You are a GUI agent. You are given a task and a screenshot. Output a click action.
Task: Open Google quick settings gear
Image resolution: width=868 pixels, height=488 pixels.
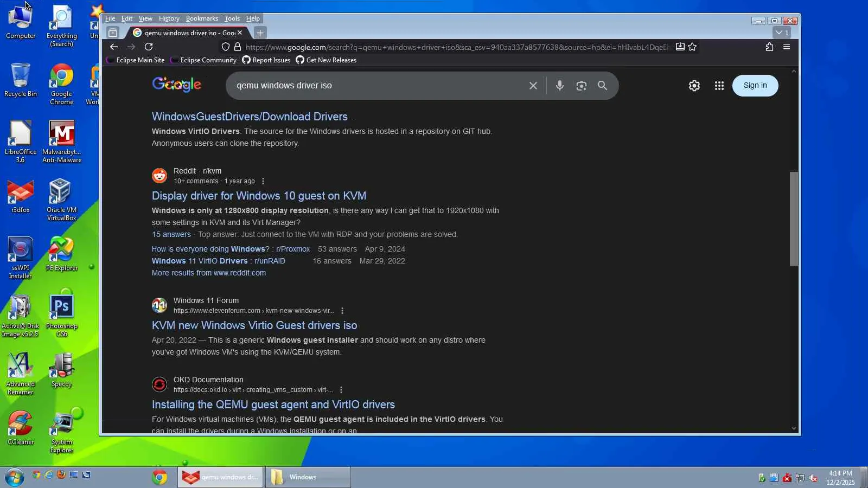[694, 86]
